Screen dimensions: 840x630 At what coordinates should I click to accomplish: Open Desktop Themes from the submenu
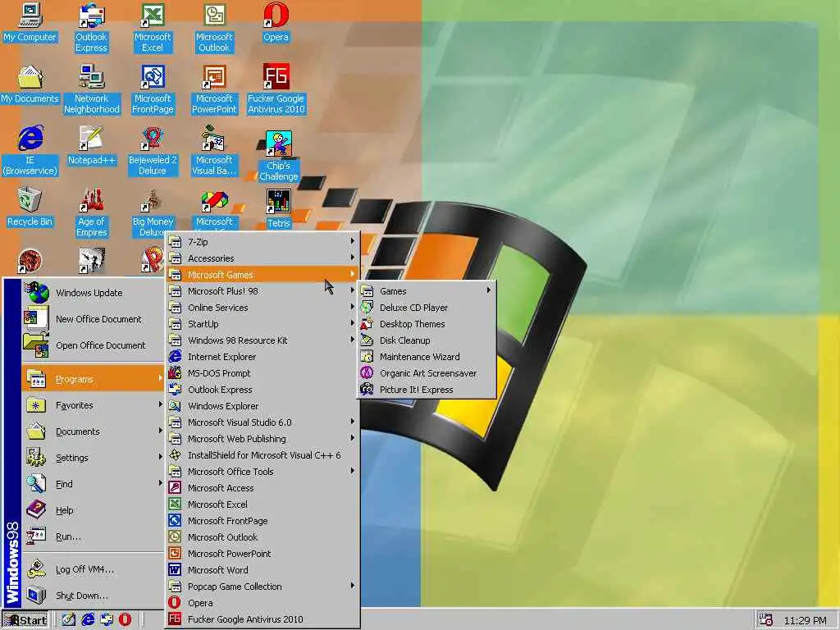tap(427, 323)
